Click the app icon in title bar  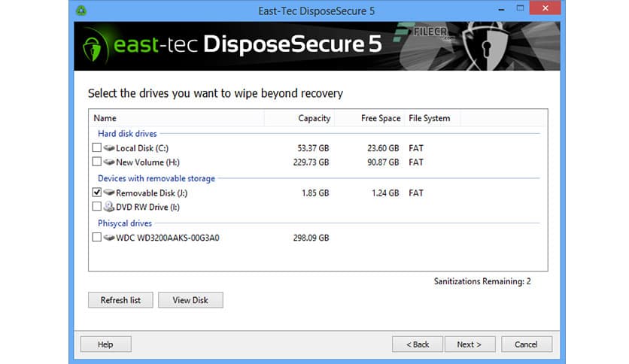click(x=81, y=11)
